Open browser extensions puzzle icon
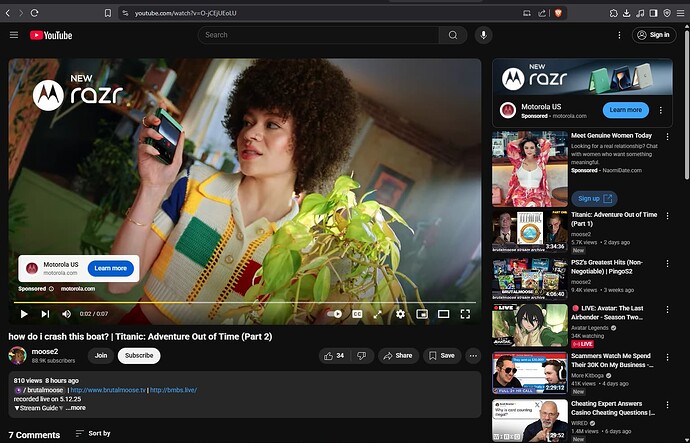This screenshot has width=690, height=443. point(613,13)
